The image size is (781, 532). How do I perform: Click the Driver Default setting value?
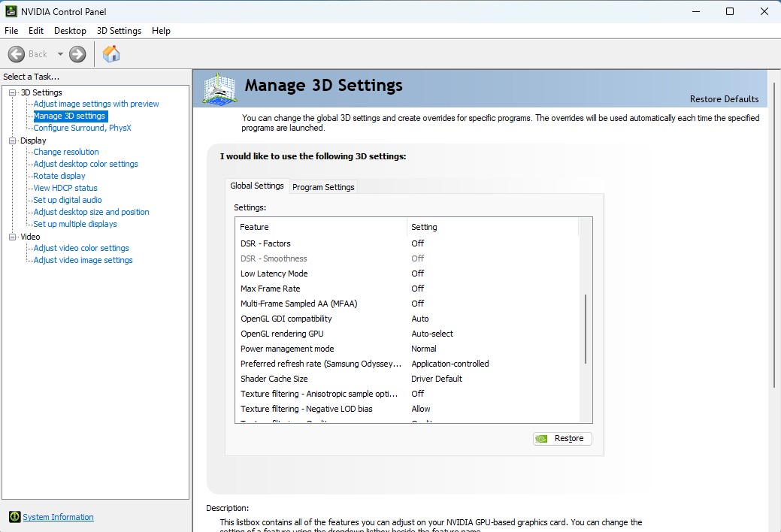[x=437, y=379]
